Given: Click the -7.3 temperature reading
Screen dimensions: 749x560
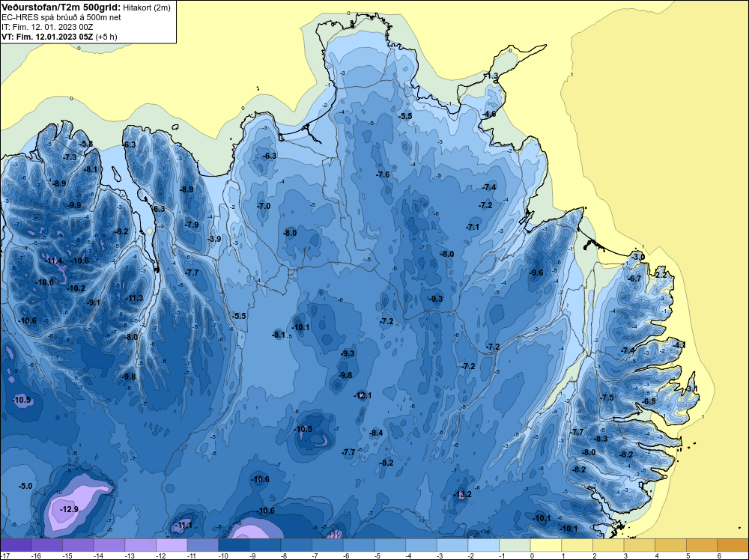Looking at the screenshot, I should (70, 157).
